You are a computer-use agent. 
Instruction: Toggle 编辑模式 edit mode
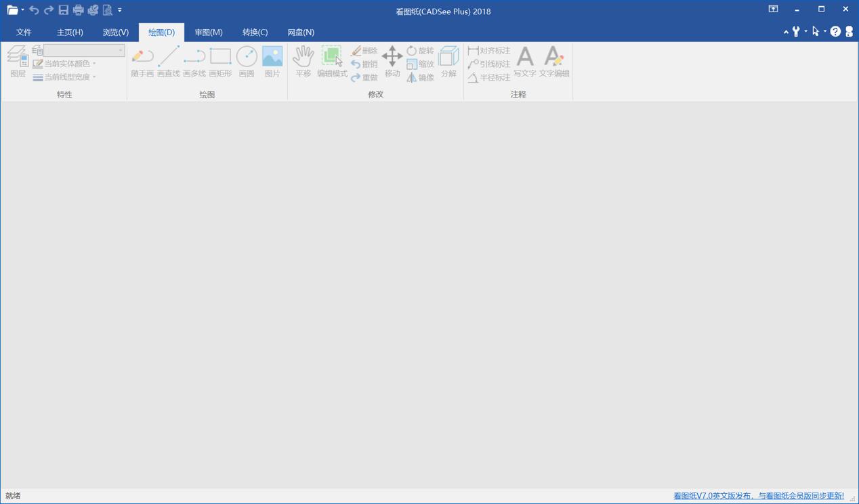click(x=332, y=62)
